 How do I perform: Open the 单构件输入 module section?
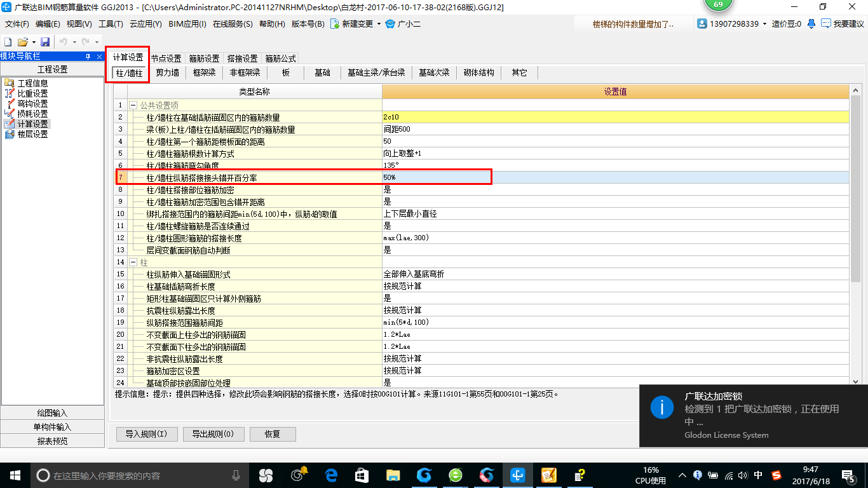(52, 427)
